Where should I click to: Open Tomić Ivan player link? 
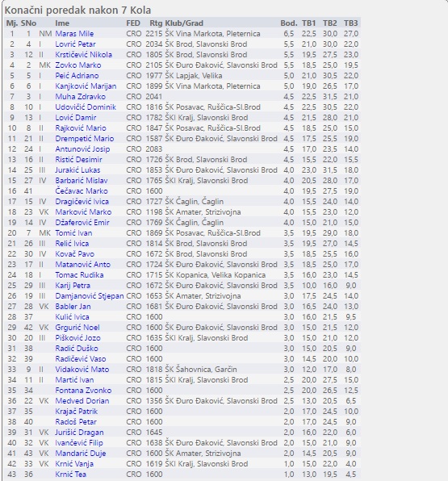point(73,233)
